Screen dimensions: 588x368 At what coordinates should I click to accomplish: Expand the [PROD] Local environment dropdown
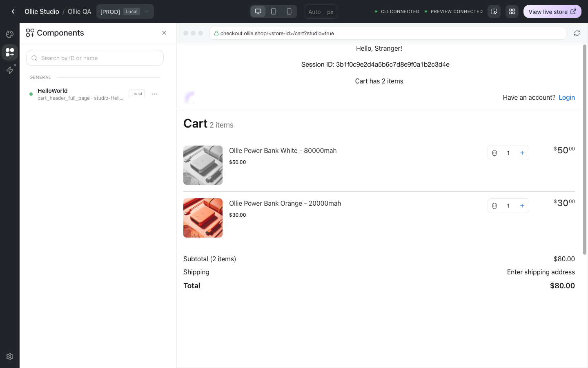(x=125, y=11)
